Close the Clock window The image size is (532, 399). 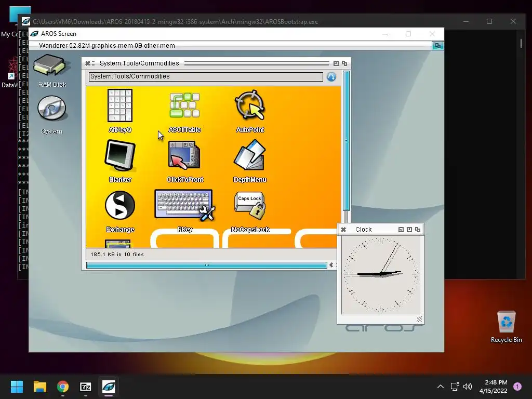[x=343, y=230]
